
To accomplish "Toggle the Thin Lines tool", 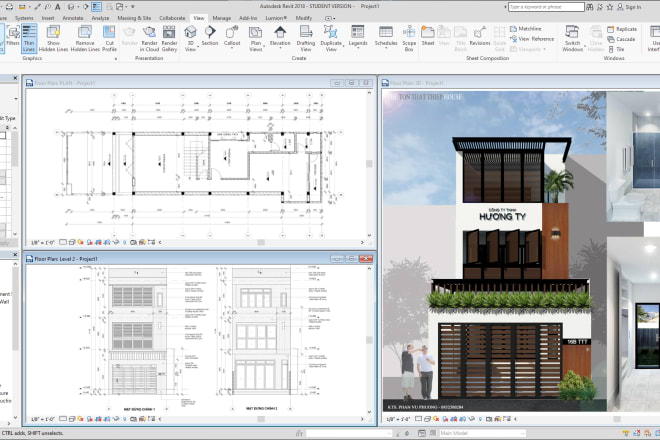I will pos(29,38).
